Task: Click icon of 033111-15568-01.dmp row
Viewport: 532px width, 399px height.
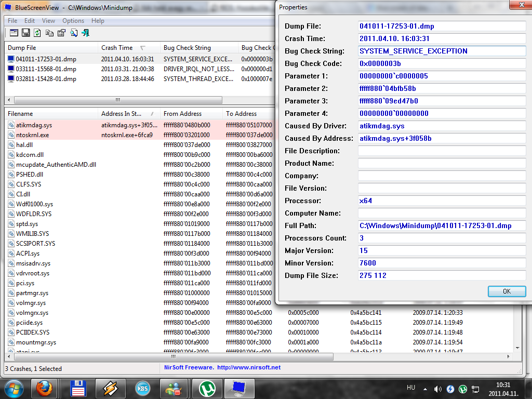Action: coord(11,69)
